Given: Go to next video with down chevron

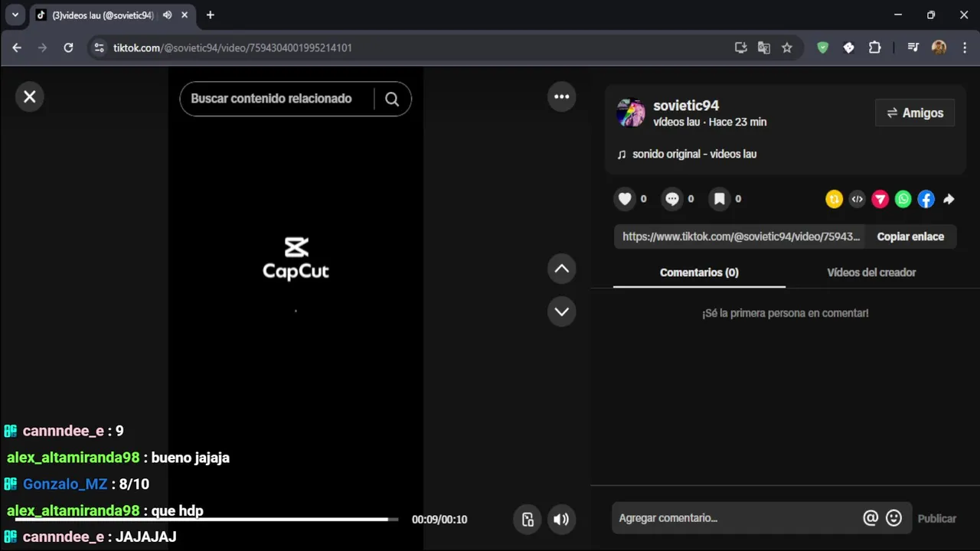Looking at the screenshot, I should pyautogui.click(x=562, y=311).
